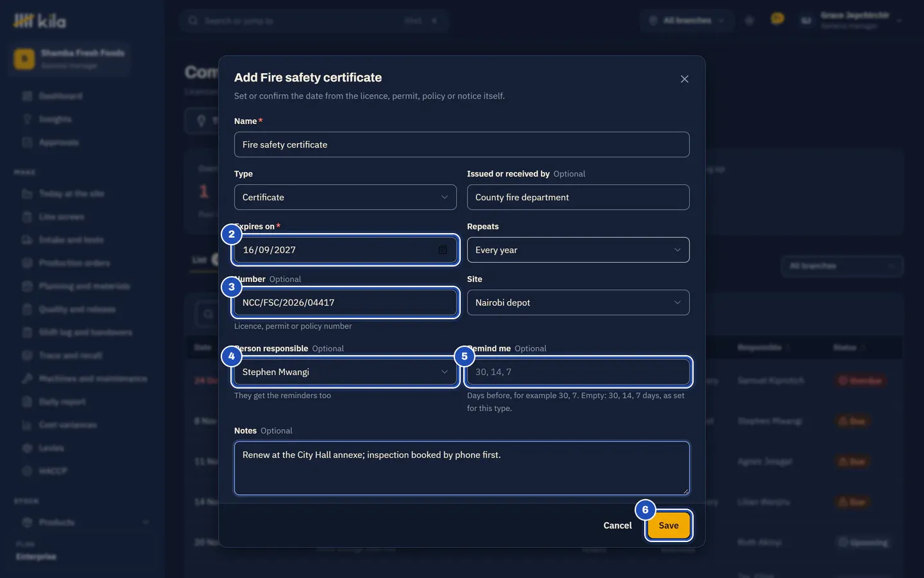The image size is (924, 578).
Task: Click the 'Site' field label
Action: (474, 279)
